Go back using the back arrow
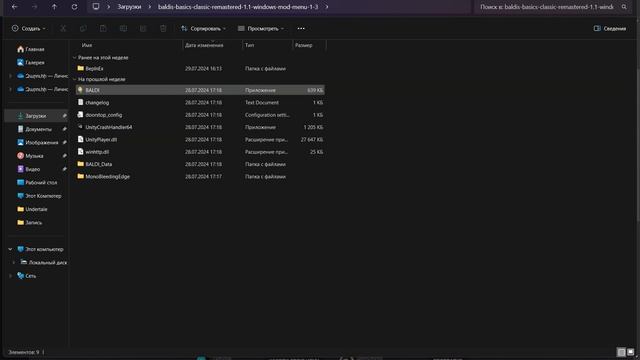 point(15,7)
